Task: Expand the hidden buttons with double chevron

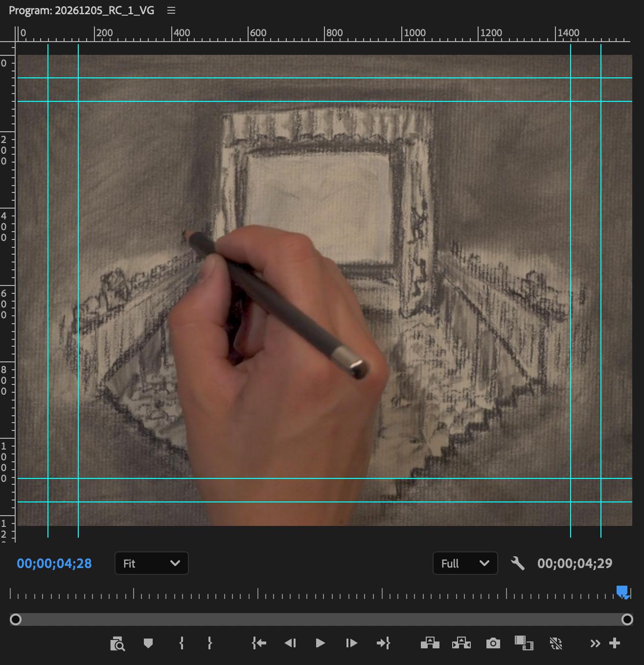Action: pyautogui.click(x=595, y=643)
